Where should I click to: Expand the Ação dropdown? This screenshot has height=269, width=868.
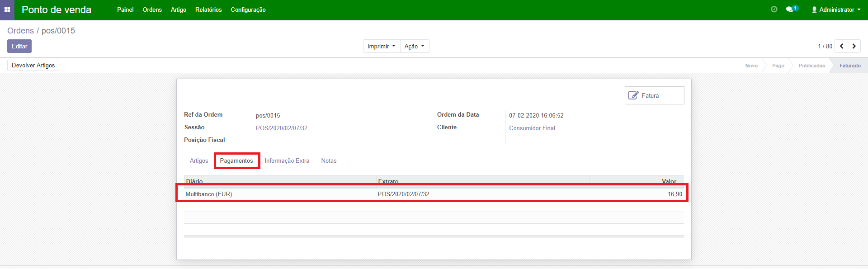(414, 46)
